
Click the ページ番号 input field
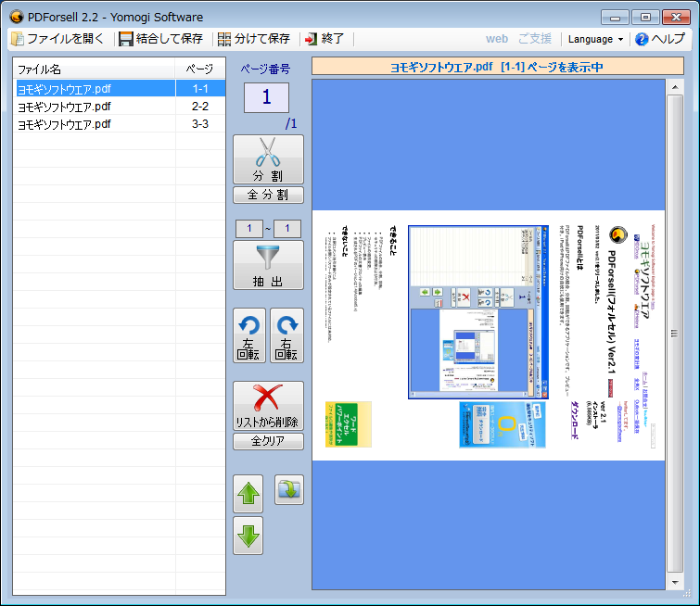[266, 97]
